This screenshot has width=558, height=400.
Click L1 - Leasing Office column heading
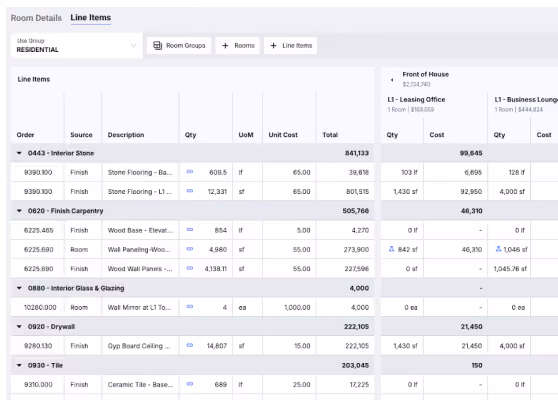coord(416,100)
